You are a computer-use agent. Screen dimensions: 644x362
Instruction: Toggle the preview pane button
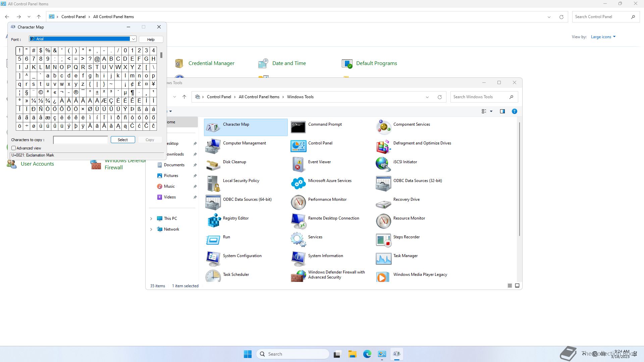tap(502, 111)
